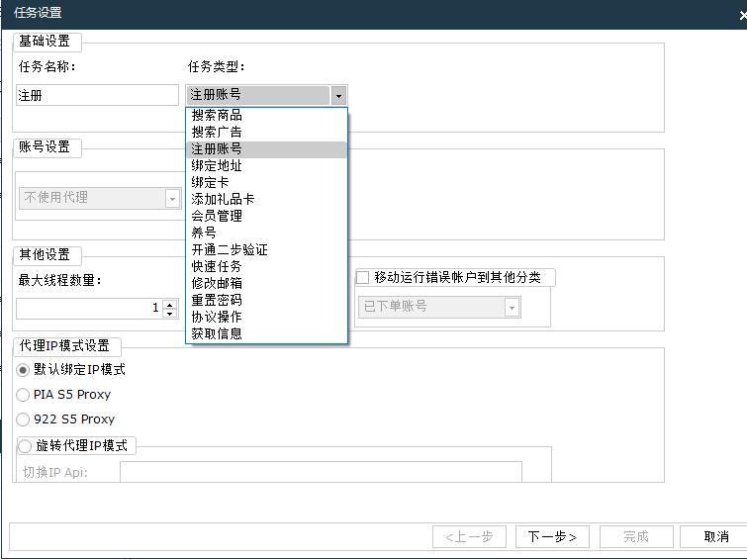This screenshot has height=560, width=747.
Task: Select 922 S5 Proxy radio button
Action: click(23, 420)
